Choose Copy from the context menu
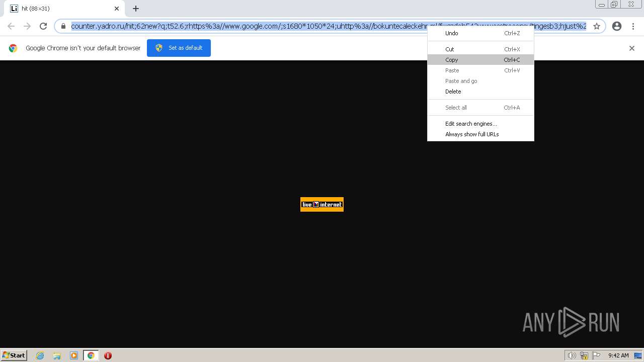644x362 pixels. click(x=480, y=60)
